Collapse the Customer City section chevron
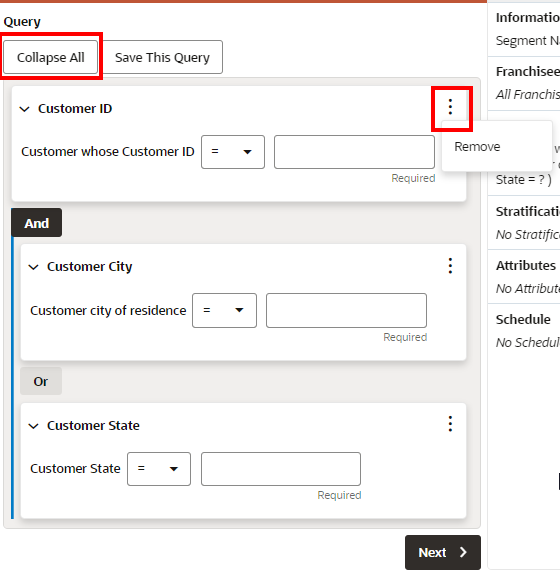 (33, 267)
